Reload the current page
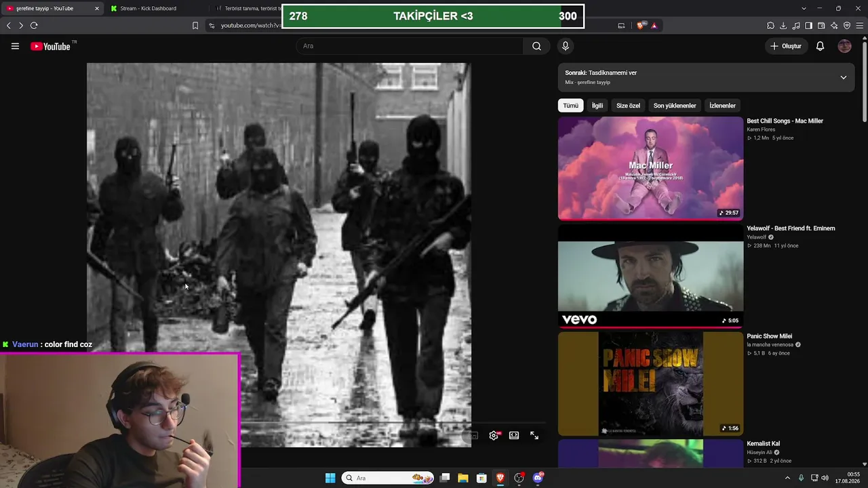868x488 pixels. pyautogui.click(x=34, y=26)
